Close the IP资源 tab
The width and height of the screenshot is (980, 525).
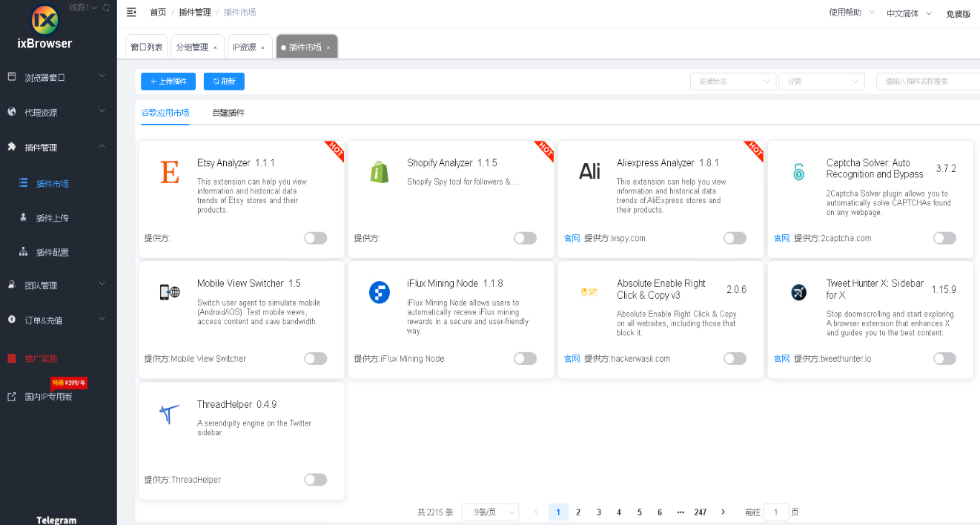click(x=262, y=47)
